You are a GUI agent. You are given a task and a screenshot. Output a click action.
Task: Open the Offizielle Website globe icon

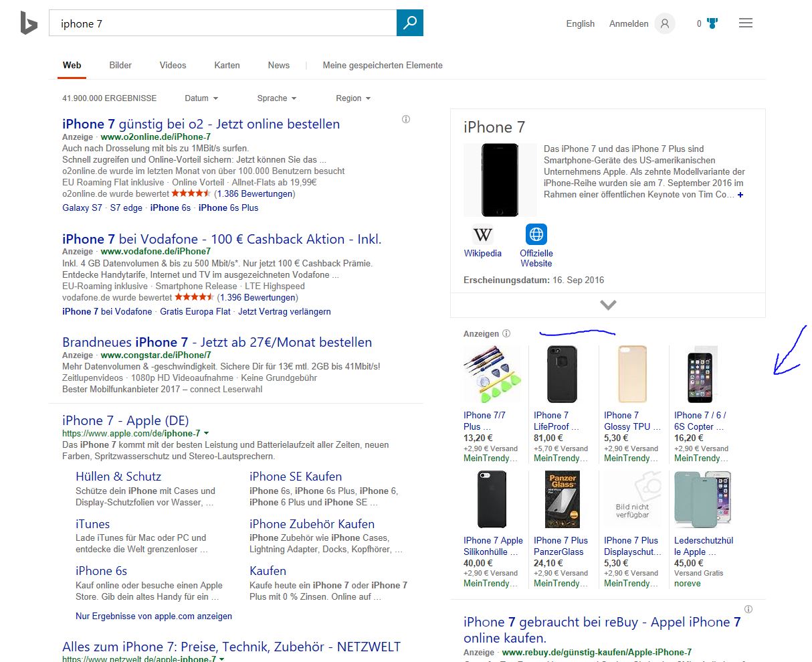(536, 234)
